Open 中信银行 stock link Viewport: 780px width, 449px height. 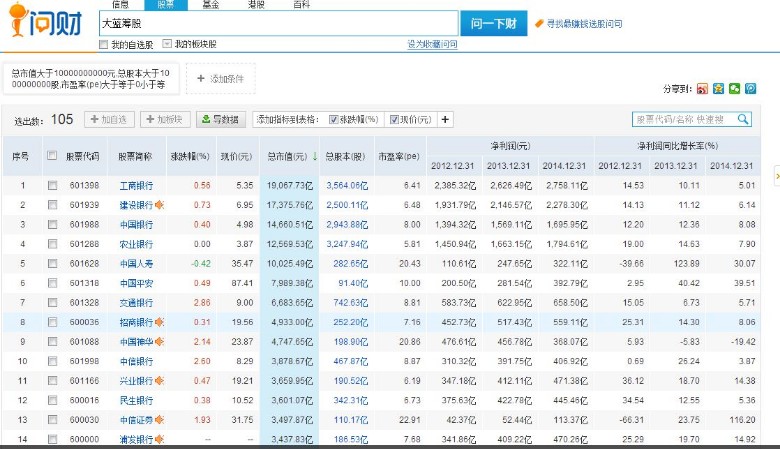click(136, 361)
